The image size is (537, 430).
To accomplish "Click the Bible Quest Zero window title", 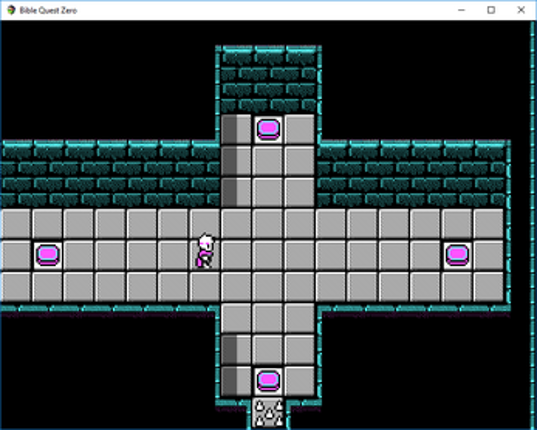I will pos(48,10).
